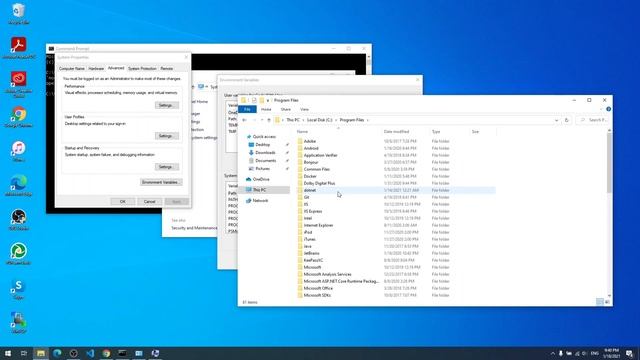
Task: Select the Microsoft Office folder
Action: click(x=318, y=288)
